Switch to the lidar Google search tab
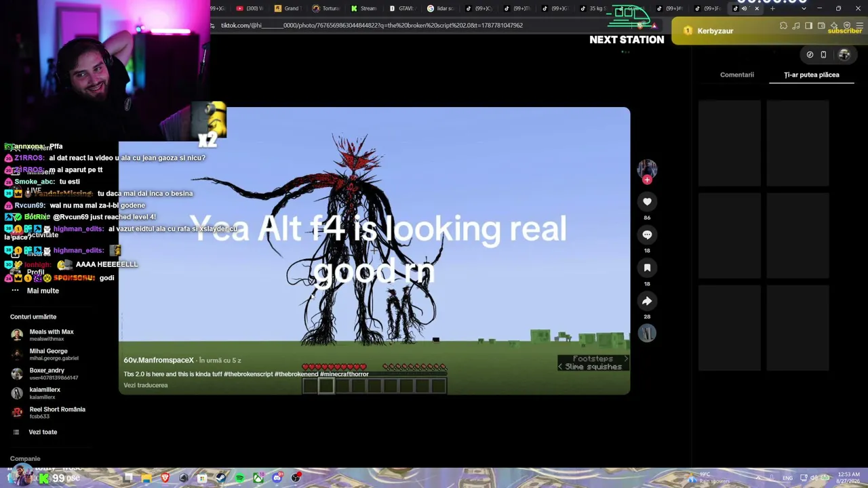The width and height of the screenshot is (868, 488). 442,8
